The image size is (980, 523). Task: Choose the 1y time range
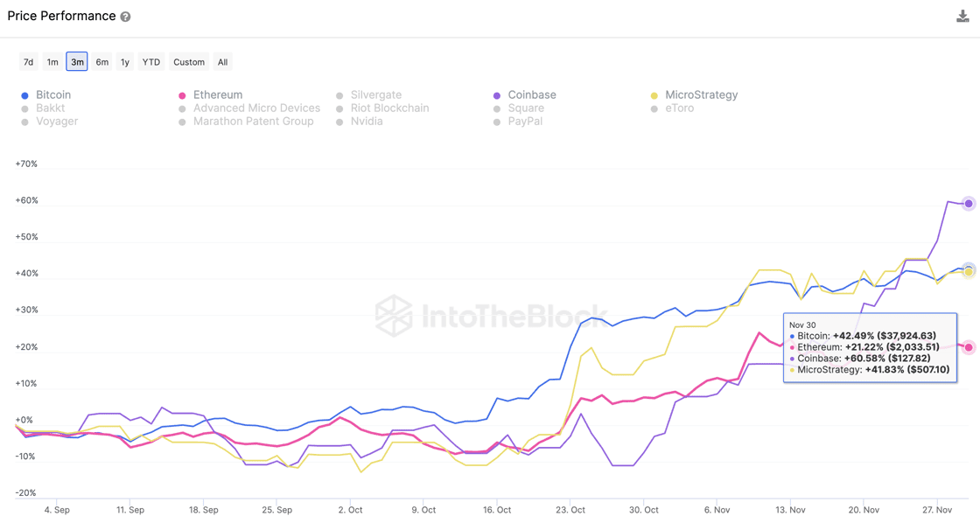(x=125, y=62)
